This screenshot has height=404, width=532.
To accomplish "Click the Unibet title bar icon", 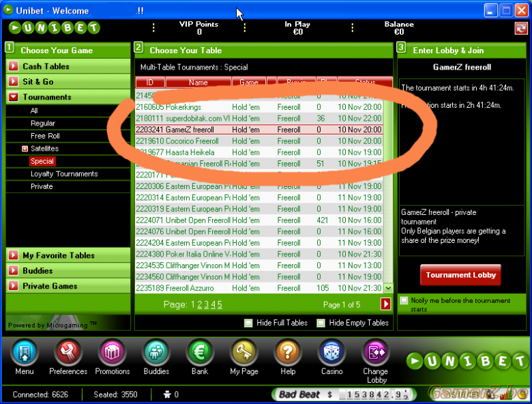I will coord(8,10).
